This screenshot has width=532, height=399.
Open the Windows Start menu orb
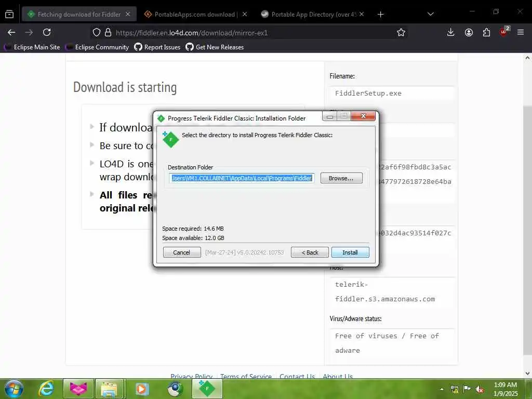point(14,389)
